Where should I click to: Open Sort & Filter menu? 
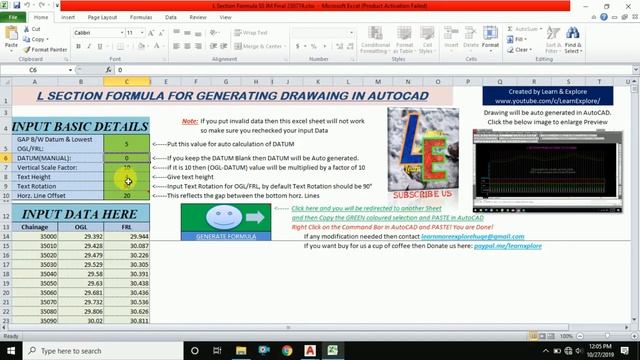553,40
